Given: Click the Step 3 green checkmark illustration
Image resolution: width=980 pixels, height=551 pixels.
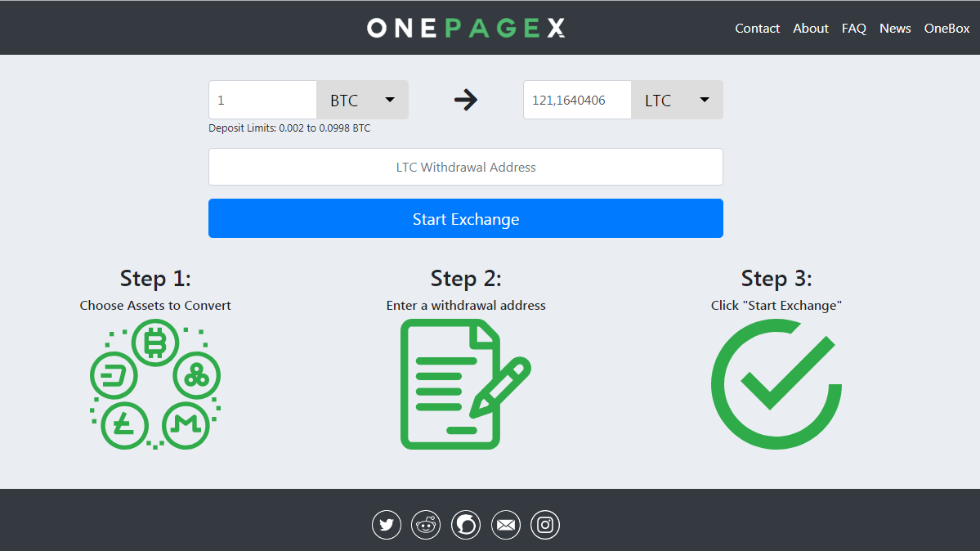Looking at the screenshot, I should (x=776, y=384).
